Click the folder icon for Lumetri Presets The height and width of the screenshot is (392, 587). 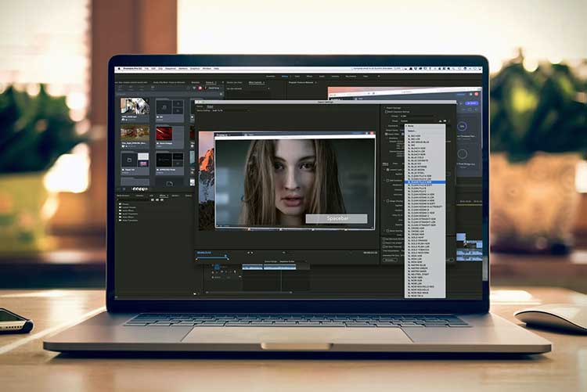(121, 207)
